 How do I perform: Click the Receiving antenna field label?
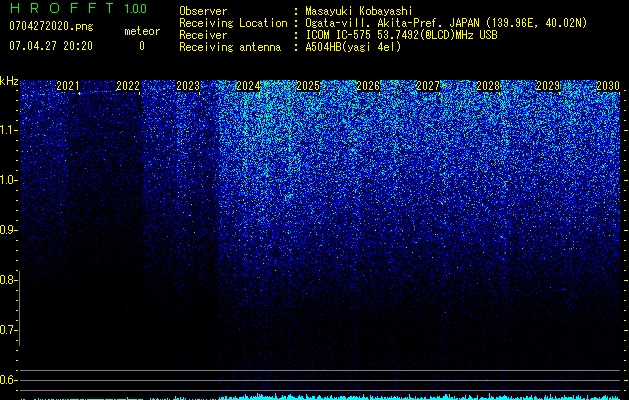[x=230, y=47]
